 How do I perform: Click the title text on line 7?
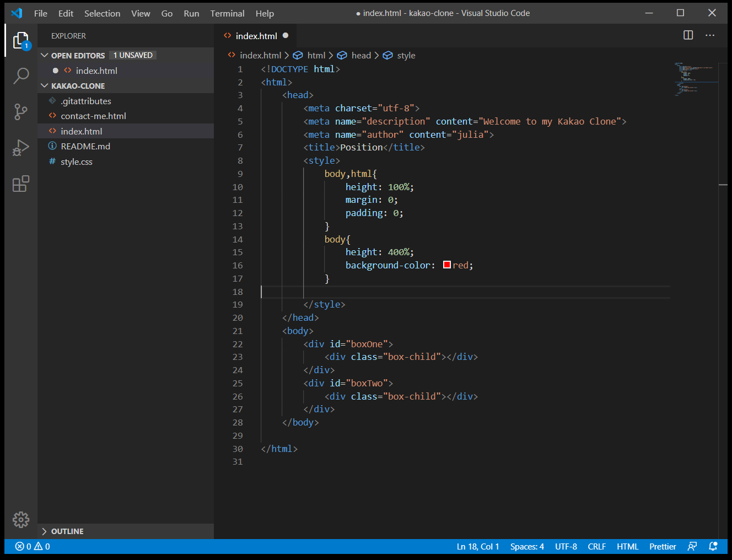click(x=361, y=147)
